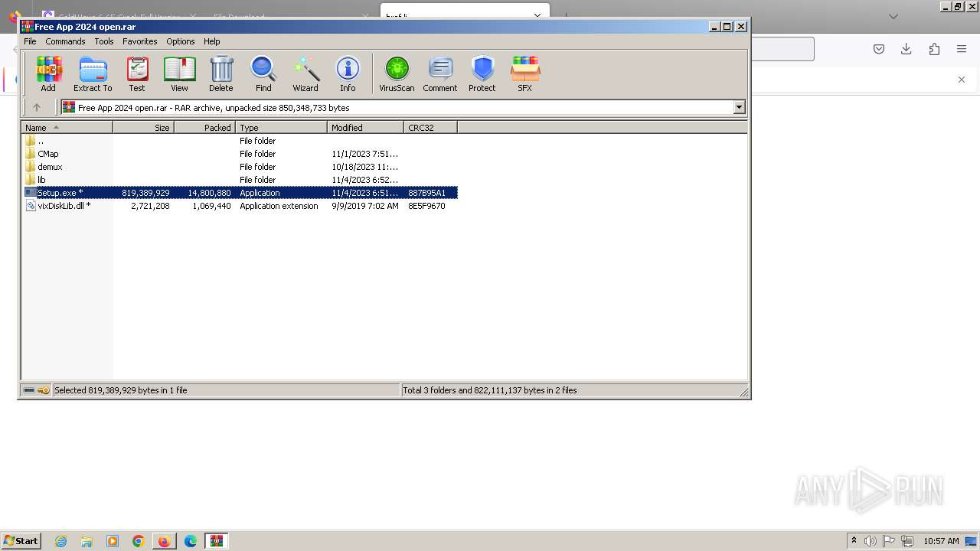Show archive Info
980x551 pixels.
coord(348,74)
